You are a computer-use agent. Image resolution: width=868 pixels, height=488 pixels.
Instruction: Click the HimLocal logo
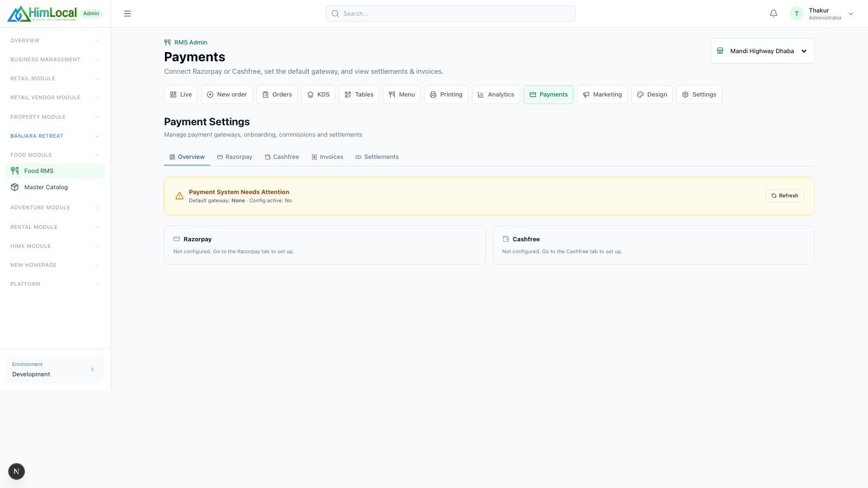tap(42, 14)
